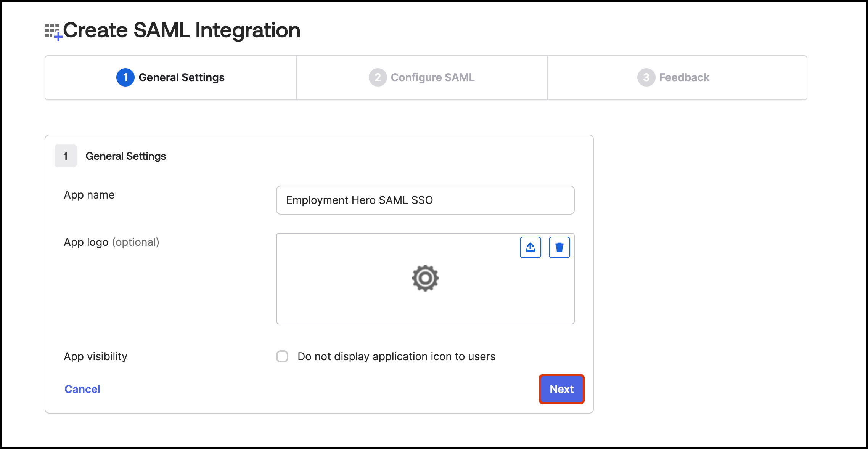Image resolution: width=868 pixels, height=449 pixels.
Task: Click the blue step 1 circle
Action: [x=125, y=77]
